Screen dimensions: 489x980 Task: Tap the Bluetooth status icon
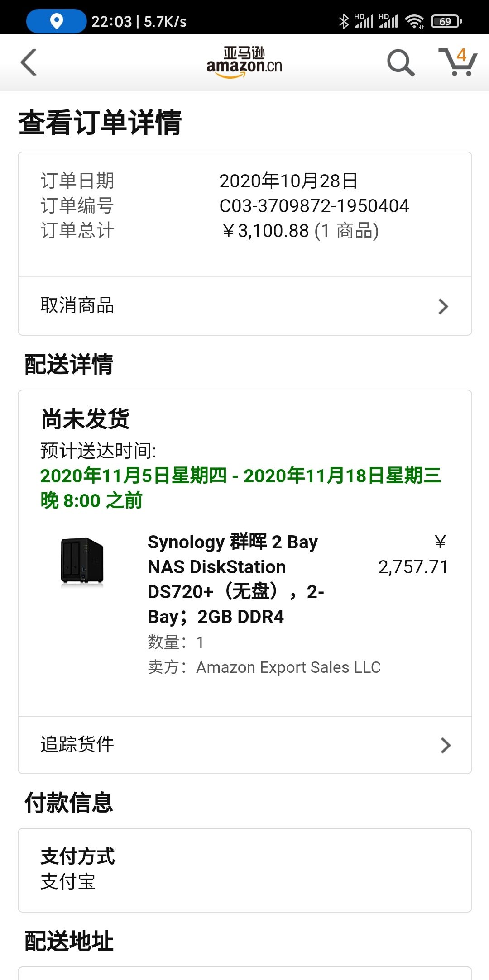(344, 21)
